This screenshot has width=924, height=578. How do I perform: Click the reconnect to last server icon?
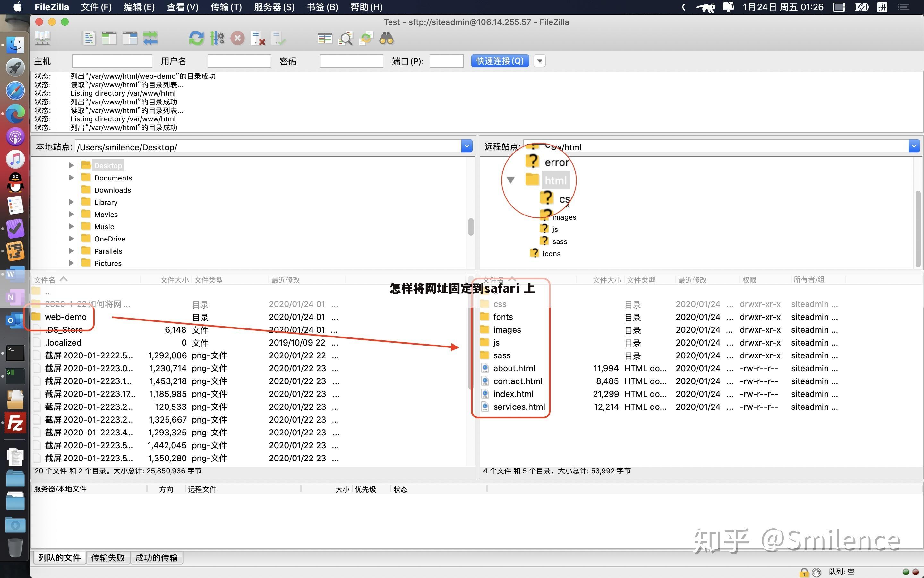(279, 39)
